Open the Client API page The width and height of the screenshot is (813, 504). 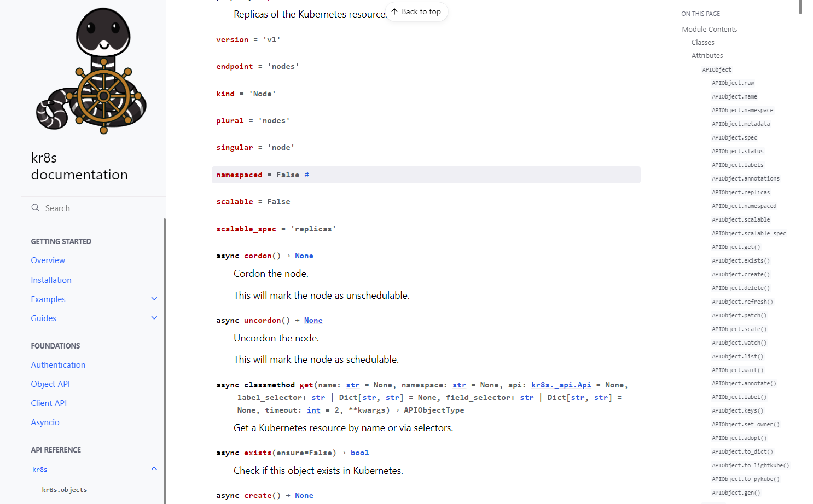pyautogui.click(x=49, y=403)
